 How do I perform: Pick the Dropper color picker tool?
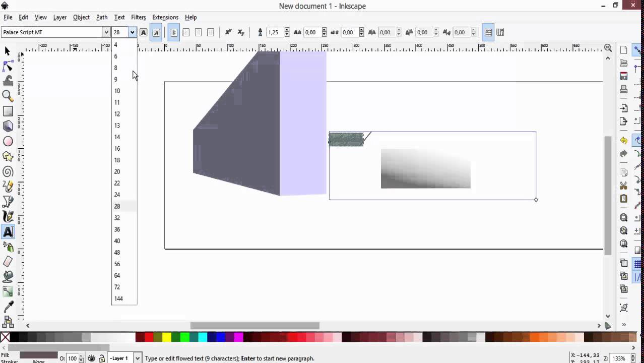pos(8,307)
